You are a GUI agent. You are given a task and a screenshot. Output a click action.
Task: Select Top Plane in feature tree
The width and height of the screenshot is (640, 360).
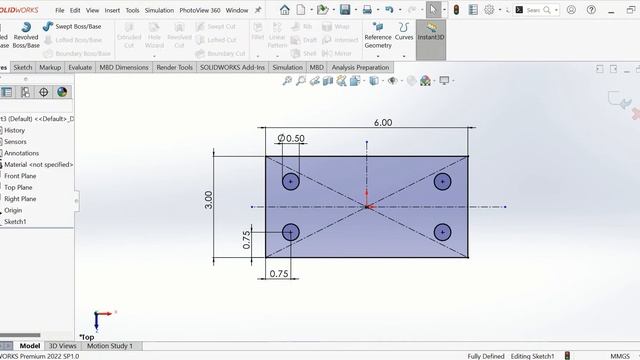(18, 187)
